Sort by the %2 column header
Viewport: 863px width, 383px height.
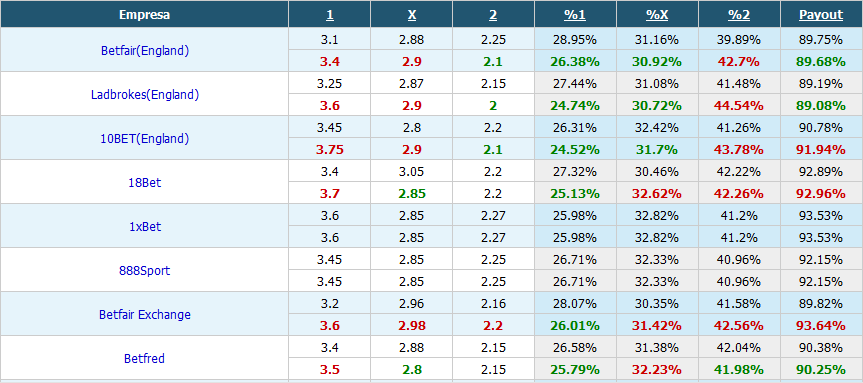click(739, 15)
